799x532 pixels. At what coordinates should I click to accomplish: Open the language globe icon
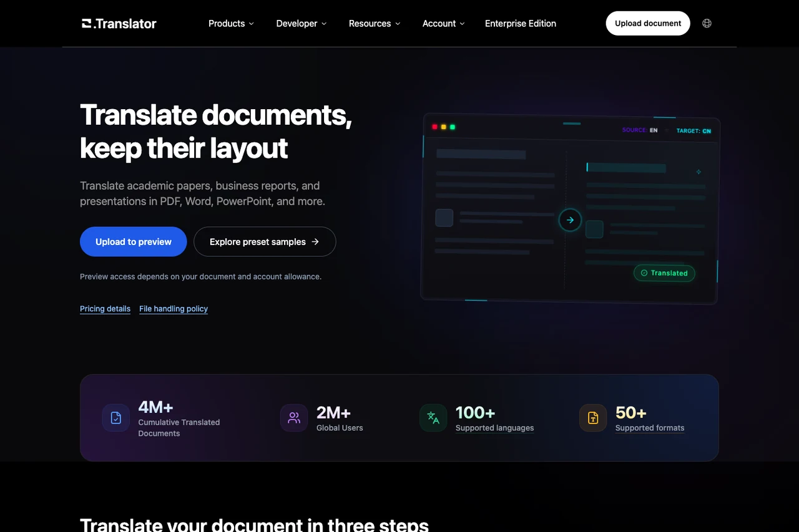click(707, 24)
